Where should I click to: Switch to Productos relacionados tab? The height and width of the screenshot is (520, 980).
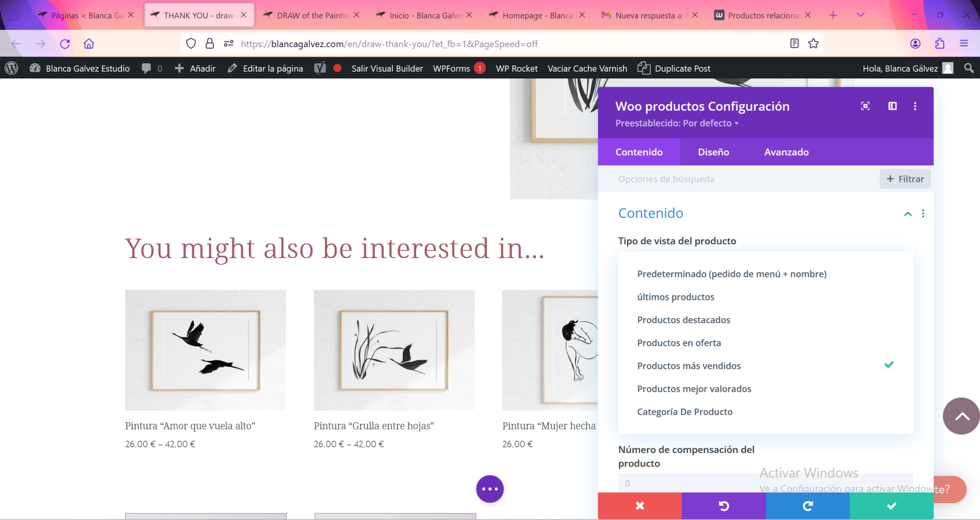[763, 15]
